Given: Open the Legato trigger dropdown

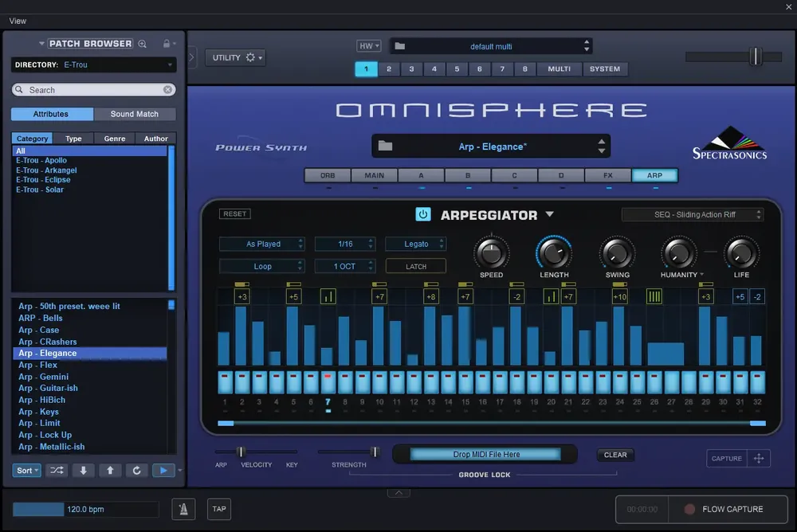Looking at the screenshot, I should [415, 244].
